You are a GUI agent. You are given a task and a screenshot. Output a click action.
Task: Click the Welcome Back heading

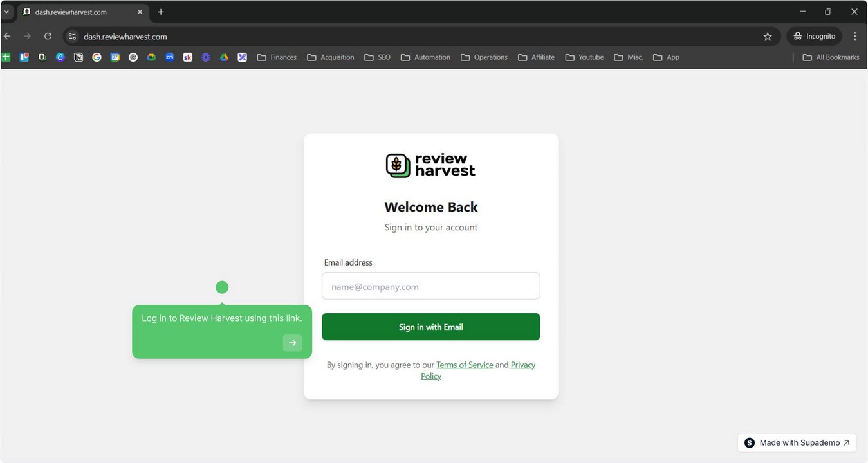click(430, 207)
